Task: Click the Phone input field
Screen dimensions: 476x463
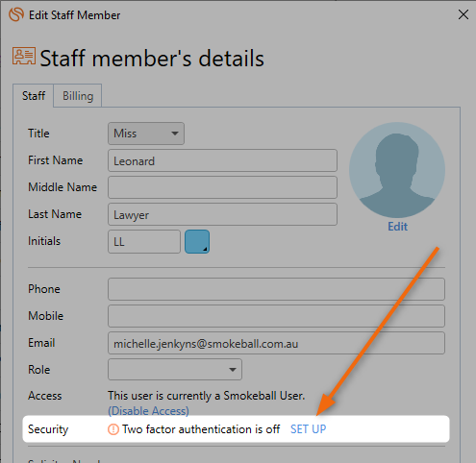Action: pyautogui.click(x=276, y=289)
